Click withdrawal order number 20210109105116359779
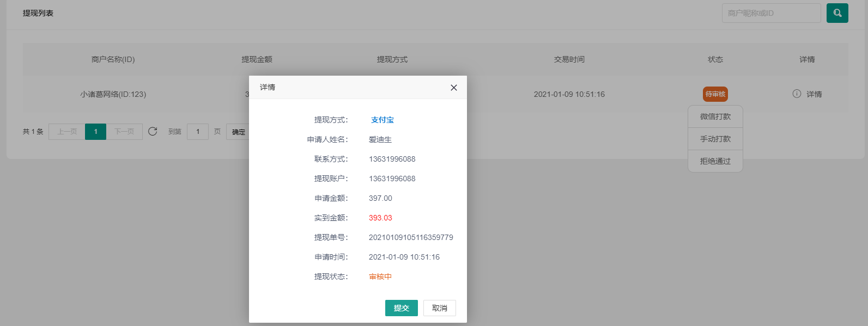The height and width of the screenshot is (326, 868). (x=411, y=237)
